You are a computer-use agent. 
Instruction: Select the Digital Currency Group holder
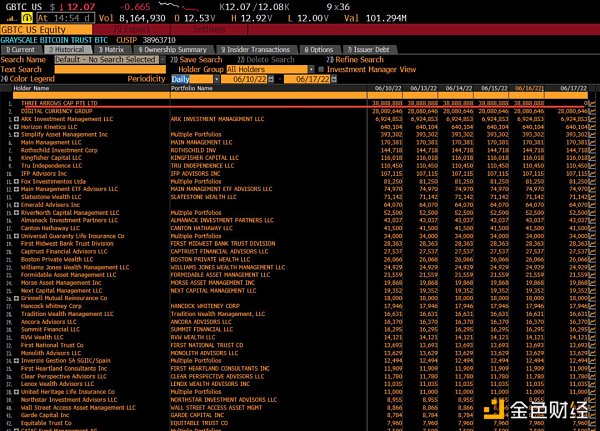(57, 111)
